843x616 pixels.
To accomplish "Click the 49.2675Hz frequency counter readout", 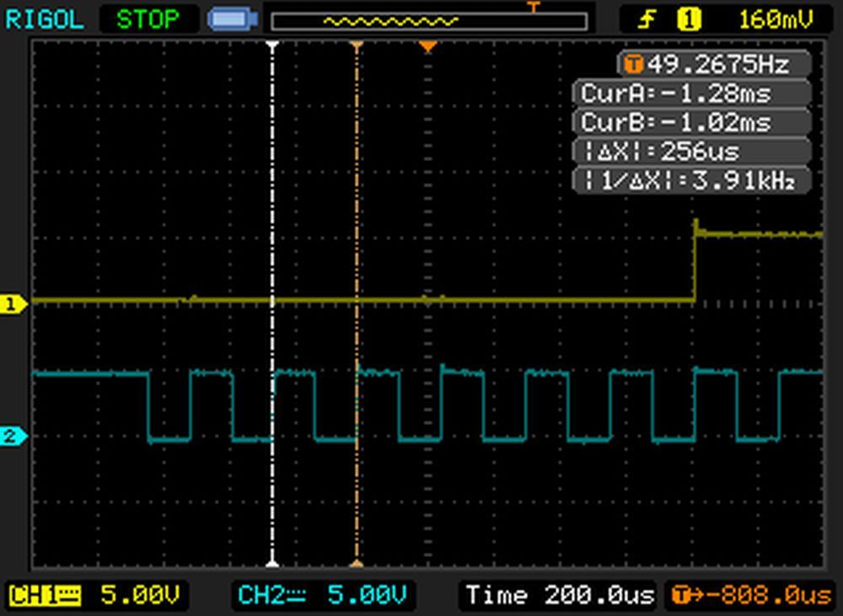I will 718,65.
